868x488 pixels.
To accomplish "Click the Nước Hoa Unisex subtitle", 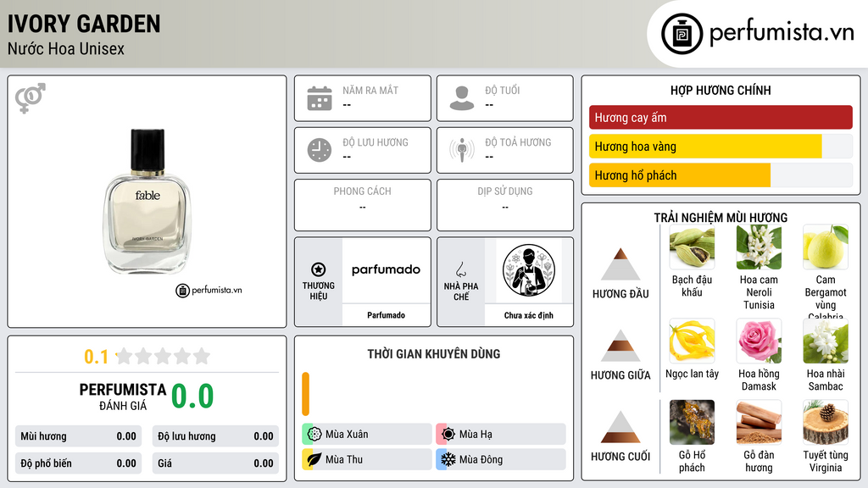I will pyautogui.click(x=66, y=48).
